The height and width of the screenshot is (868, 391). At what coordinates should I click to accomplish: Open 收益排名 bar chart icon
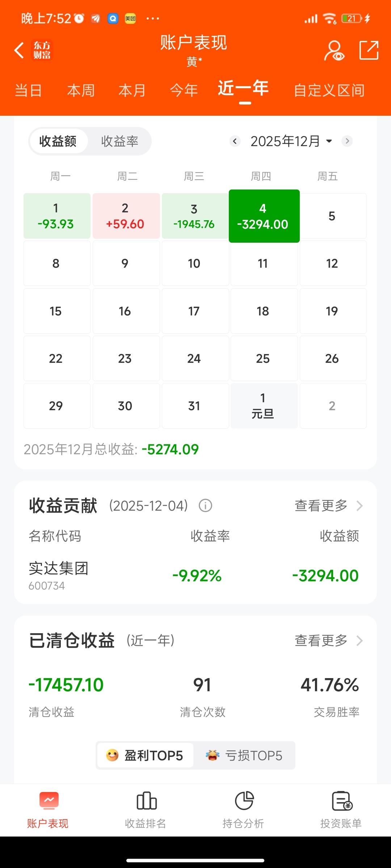tap(146, 801)
